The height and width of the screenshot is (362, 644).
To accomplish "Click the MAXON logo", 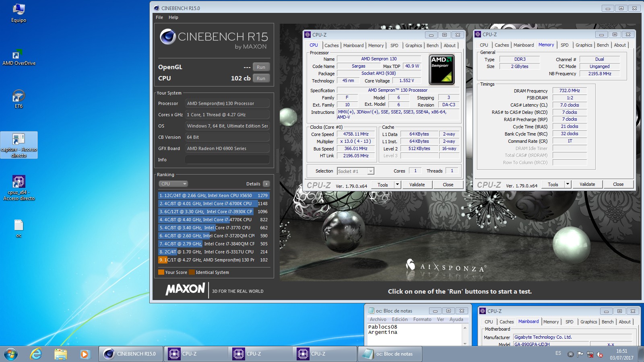I will click(x=185, y=289).
